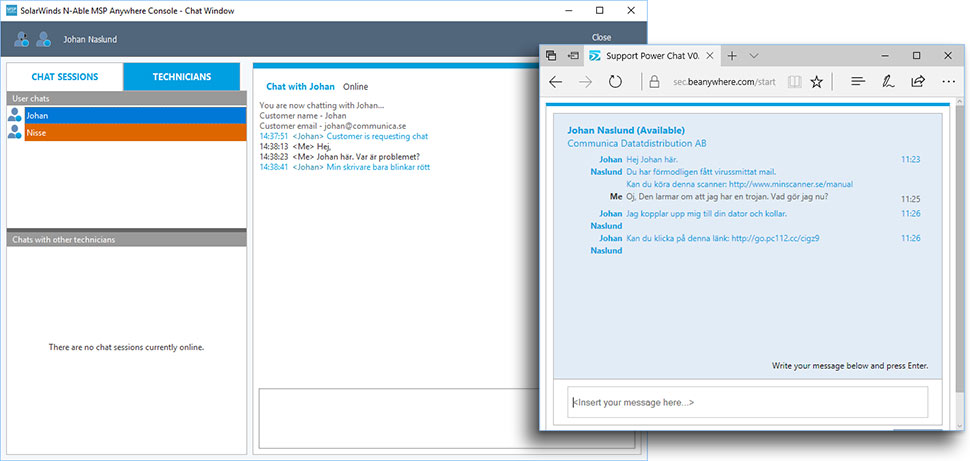Click 'Online' status text
The height and width of the screenshot is (461, 970).
[355, 87]
